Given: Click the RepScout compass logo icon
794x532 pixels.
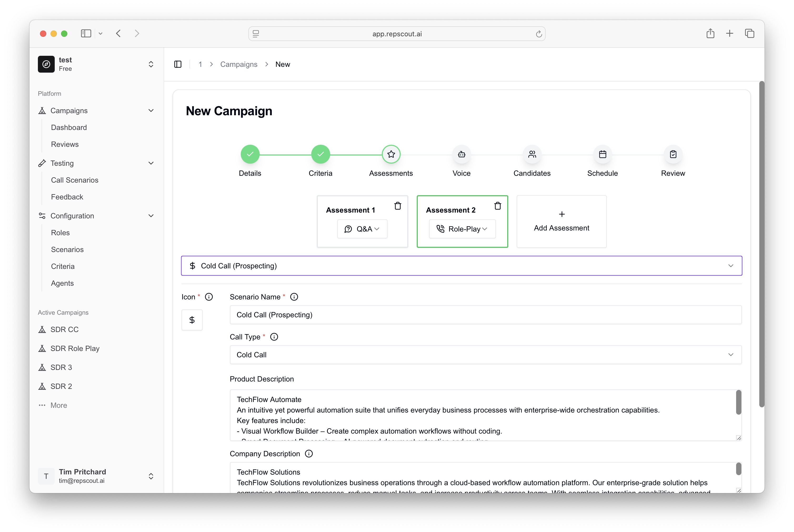Looking at the screenshot, I should click(x=46, y=64).
